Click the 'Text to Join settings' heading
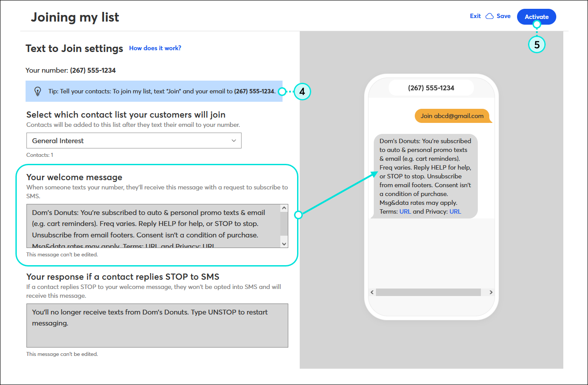Image resolution: width=588 pixels, height=385 pixels. click(74, 48)
